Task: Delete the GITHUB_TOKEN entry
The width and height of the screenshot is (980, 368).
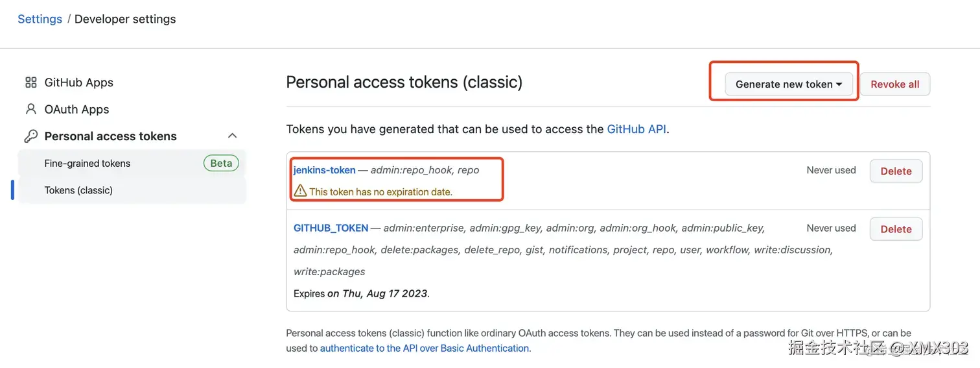Action: (896, 229)
